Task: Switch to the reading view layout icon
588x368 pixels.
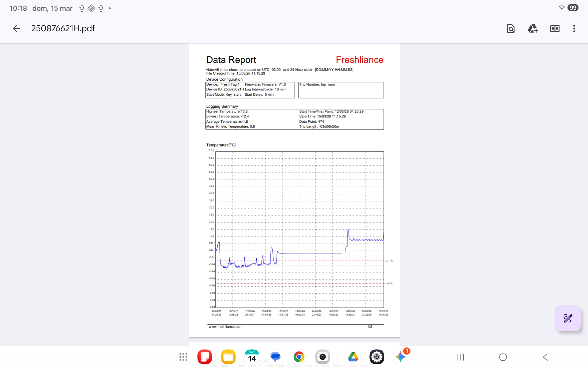Action: (x=555, y=29)
